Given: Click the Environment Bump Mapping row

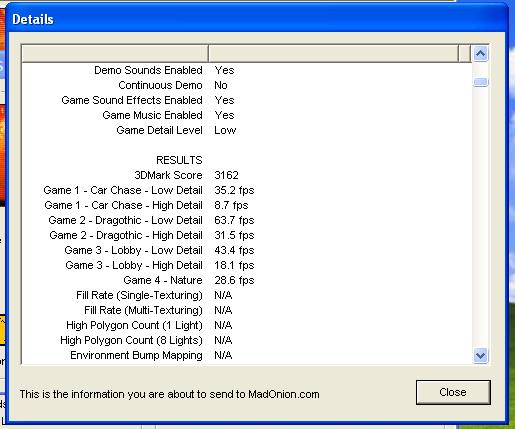Looking at the screenshot, I should [x=247, y=355].
